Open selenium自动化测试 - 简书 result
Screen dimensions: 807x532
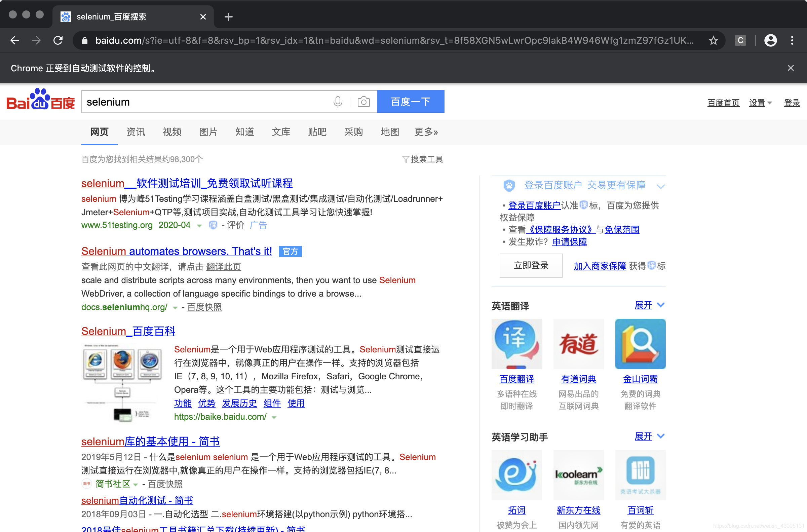click(x=137, y=500)
